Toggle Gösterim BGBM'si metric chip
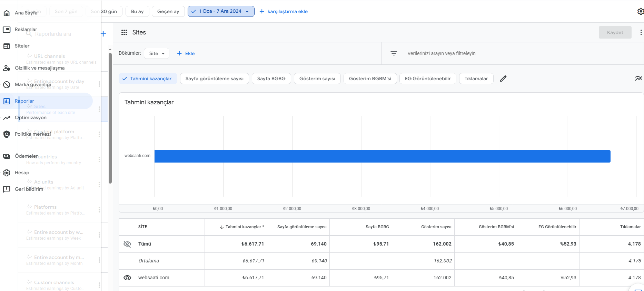 370,79
